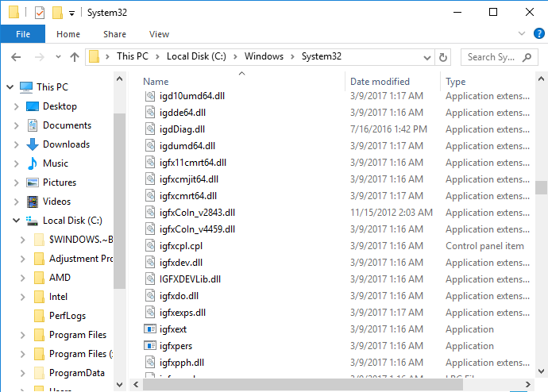Viewport: 548px width, 392px height.
Task: Expand the Intel folder in tree
Action: coord(23,297)
